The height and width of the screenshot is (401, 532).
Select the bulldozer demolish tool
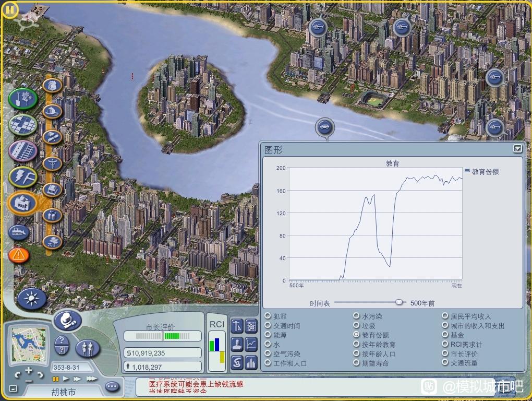[x=18, y=231]
